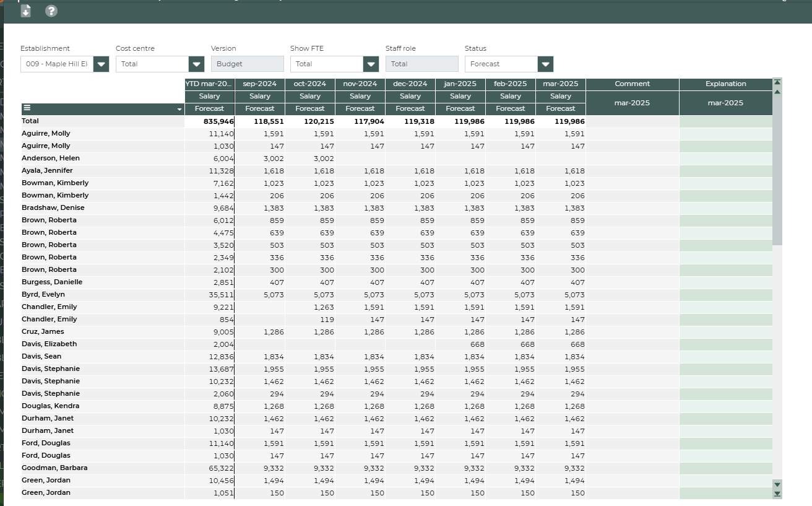The image size is (812, 506).
Task: Click the Comment column header
Action: pyautogui.click(x=632, y=84)
